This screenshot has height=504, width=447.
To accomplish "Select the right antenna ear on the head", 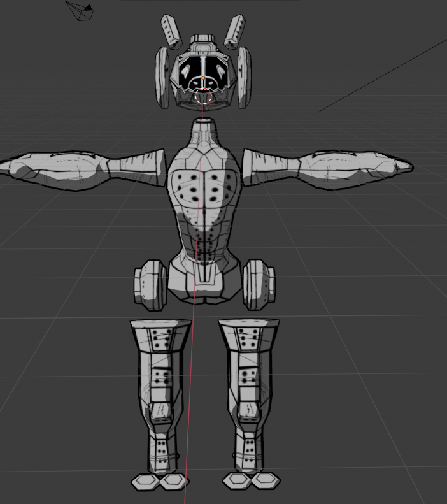I will coord(233,31).
